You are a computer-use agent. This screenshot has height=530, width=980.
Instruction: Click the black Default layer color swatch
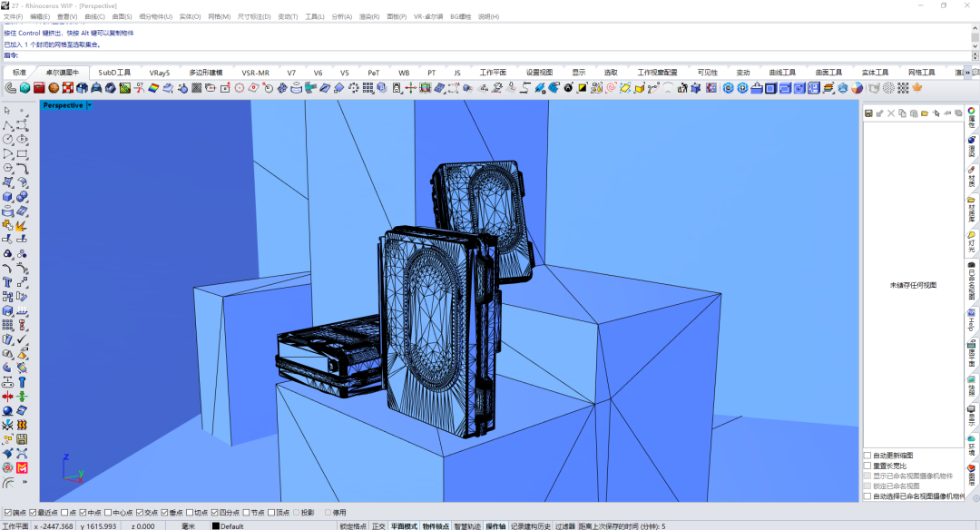pos(216,525)
